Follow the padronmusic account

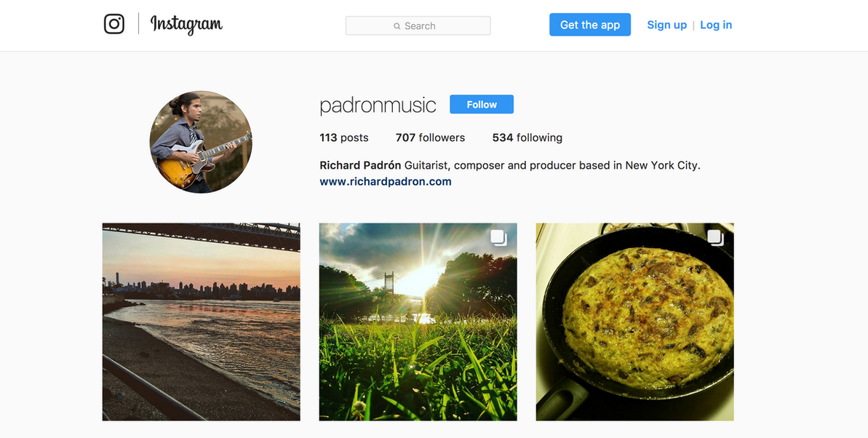click(x=481, y=105)
